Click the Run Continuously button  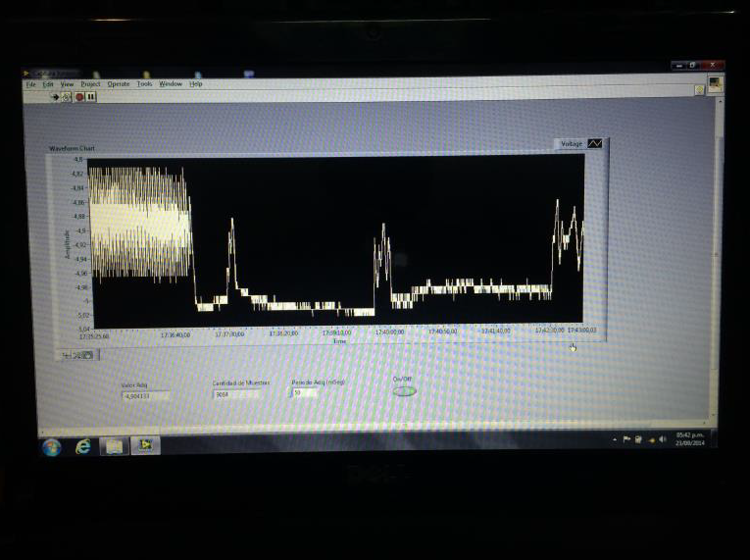[67, 96]
